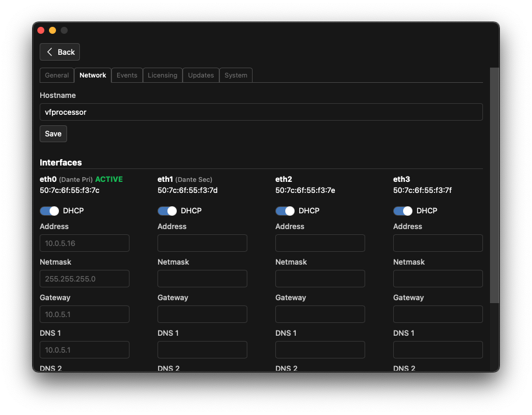Minimize the window with yellow button
This screenshot has height=415, width=532.
point(52,30)
